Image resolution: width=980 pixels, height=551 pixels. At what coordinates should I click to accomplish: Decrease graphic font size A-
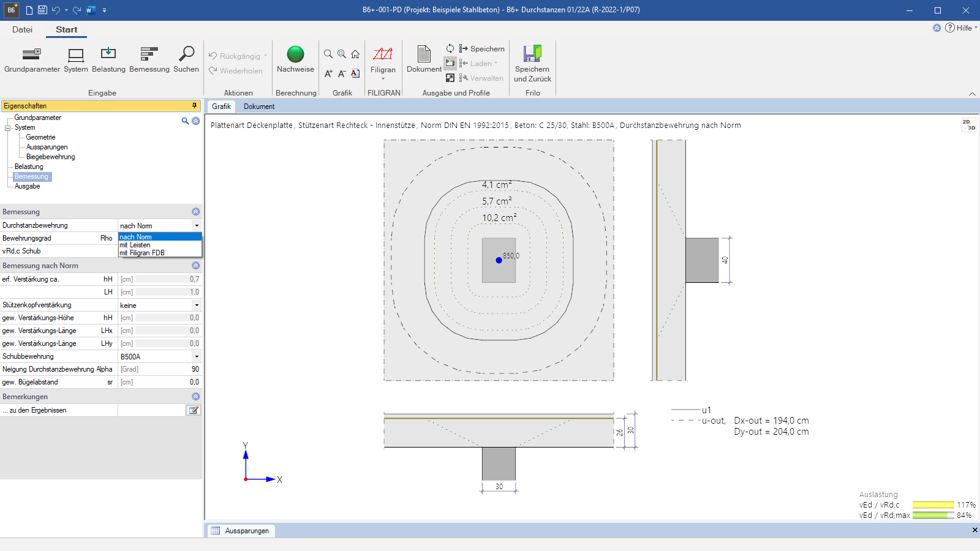tap(342, 73)
